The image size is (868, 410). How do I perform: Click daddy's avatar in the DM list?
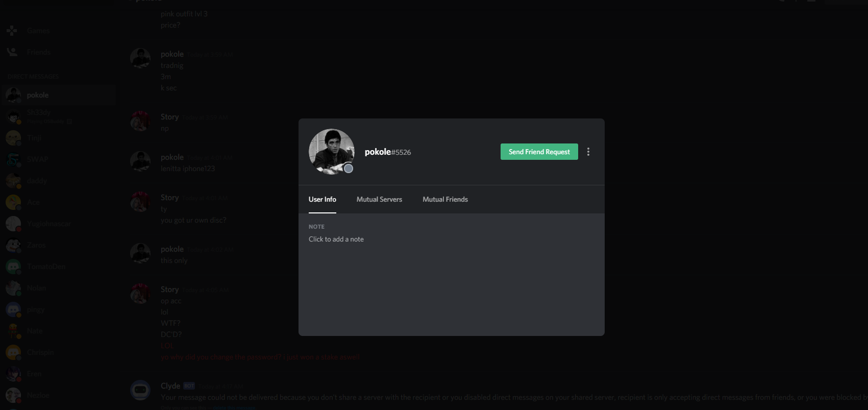coord(13,181)
